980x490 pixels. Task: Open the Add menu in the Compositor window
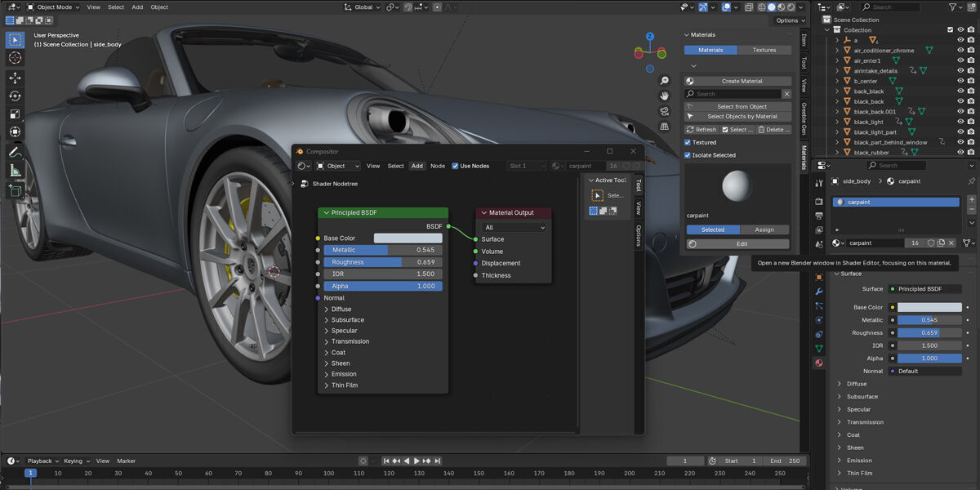pos(417,166)
